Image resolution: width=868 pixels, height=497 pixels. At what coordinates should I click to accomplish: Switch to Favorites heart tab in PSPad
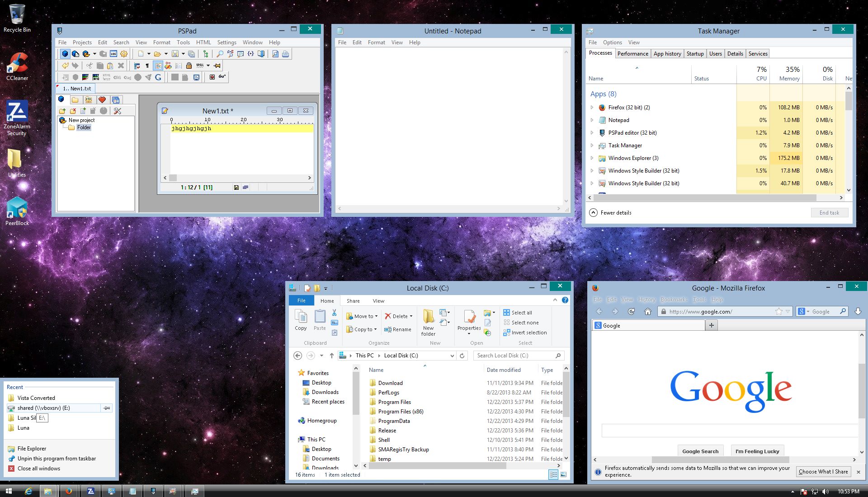[102, 100]
